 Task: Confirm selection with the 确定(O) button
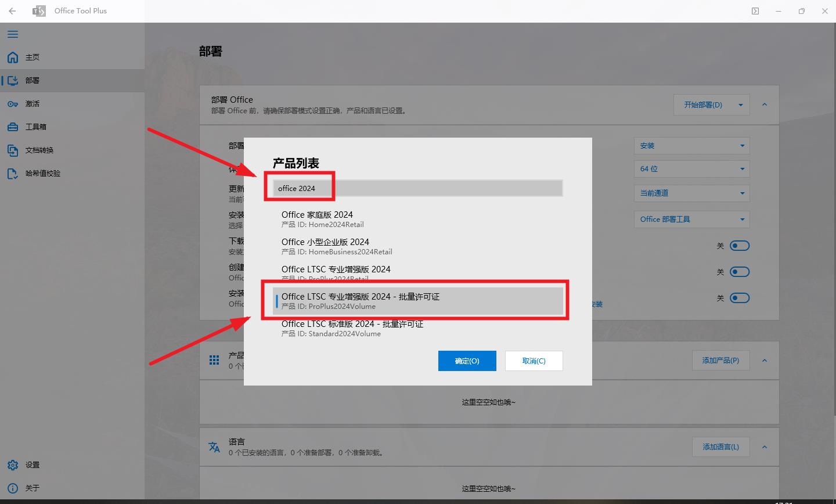[467, 361]
